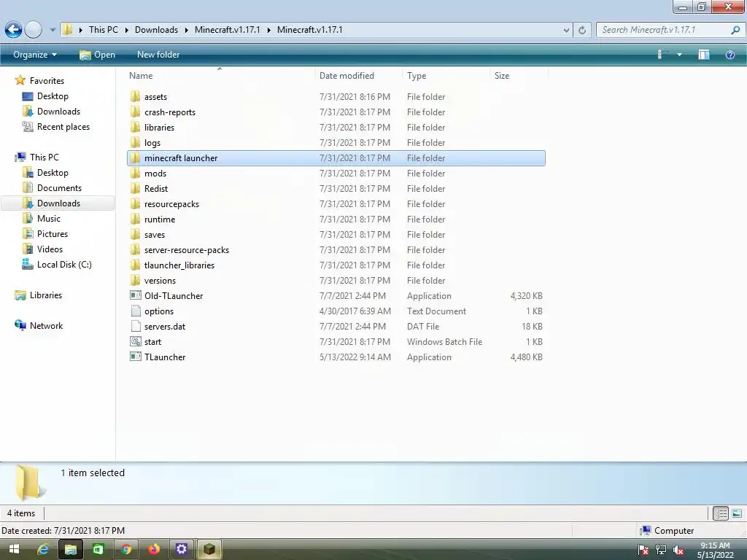The image size is (747, 560).
Task: Open Desktop under Favorites
Action: tap(53, 96)
